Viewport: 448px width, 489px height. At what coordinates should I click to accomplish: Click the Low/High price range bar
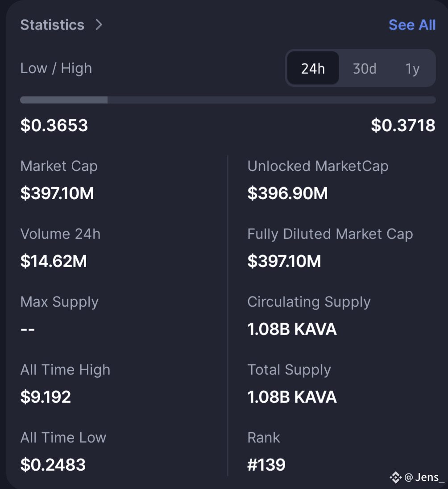228,100
